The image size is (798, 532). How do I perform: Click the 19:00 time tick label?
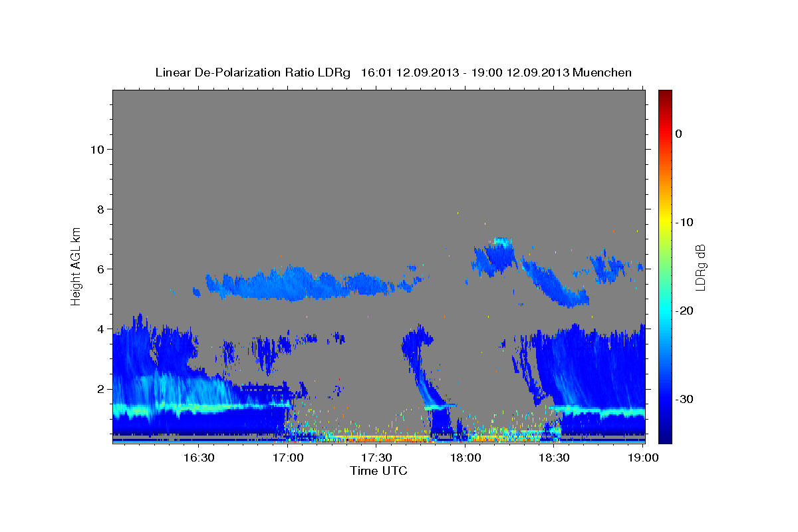tap(644, 458)
